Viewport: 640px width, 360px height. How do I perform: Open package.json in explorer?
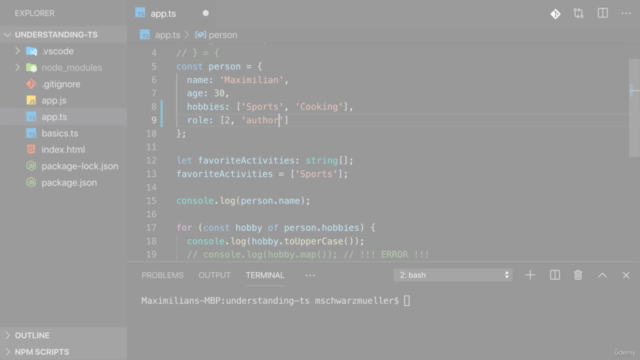[x=63, y=182]
